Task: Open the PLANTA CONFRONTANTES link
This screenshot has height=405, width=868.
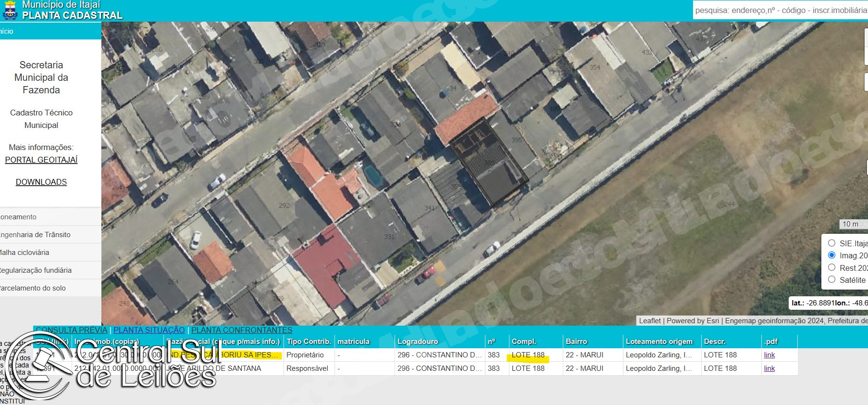Action: 242,330
